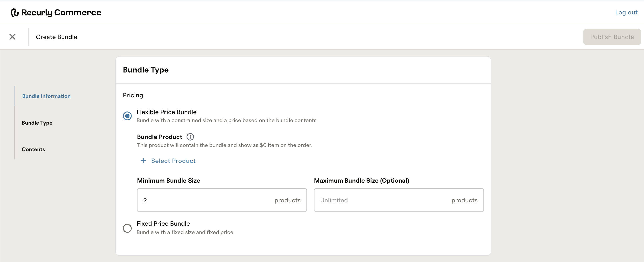Click the Flexible Price Bundle label text
The height and width of the screenshot is (262, 644).
[x=166, y=112]
